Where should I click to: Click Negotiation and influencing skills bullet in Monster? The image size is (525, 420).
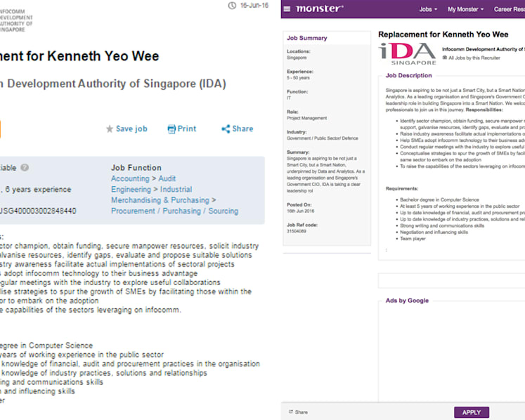click(x=434, y=232)
